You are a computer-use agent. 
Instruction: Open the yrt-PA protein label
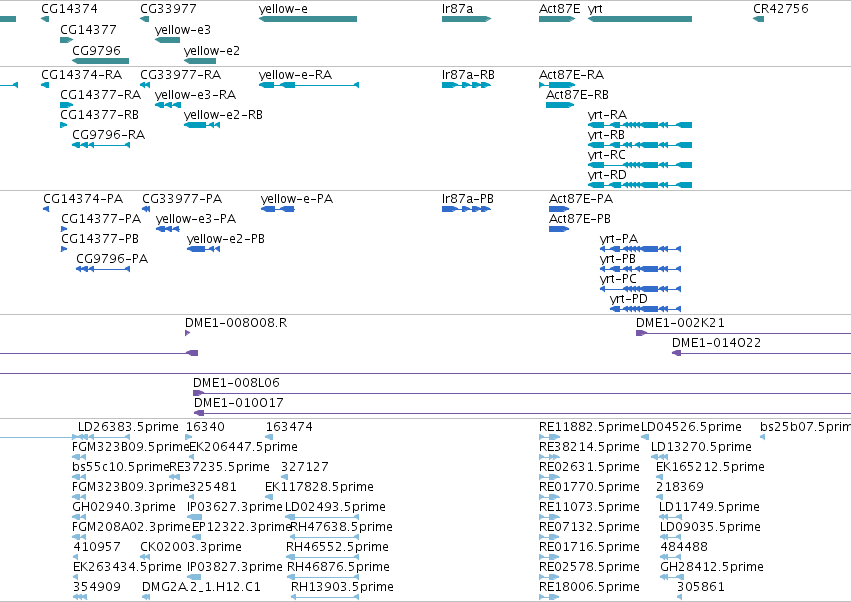(619, 239)
